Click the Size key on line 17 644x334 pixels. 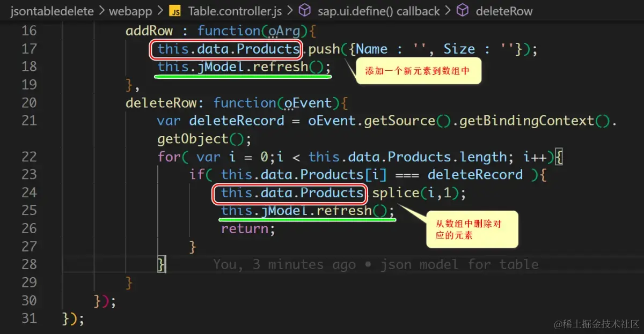[x=459, y=49]
